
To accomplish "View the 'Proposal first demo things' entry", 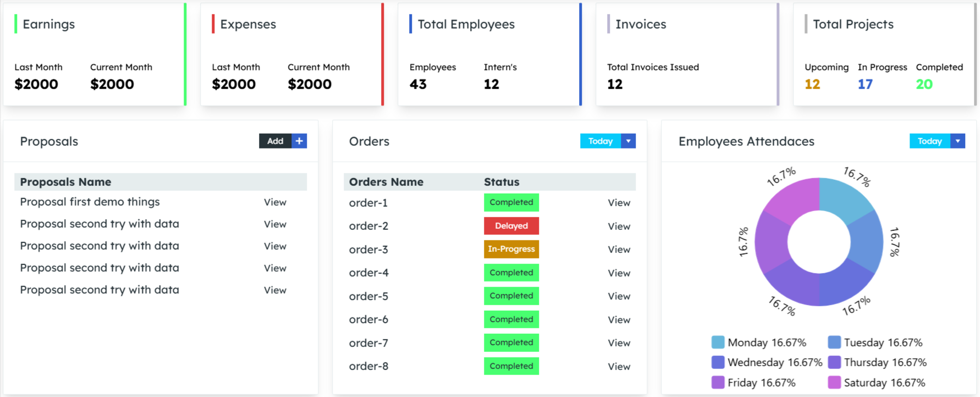I will click(x=275, y=202).
